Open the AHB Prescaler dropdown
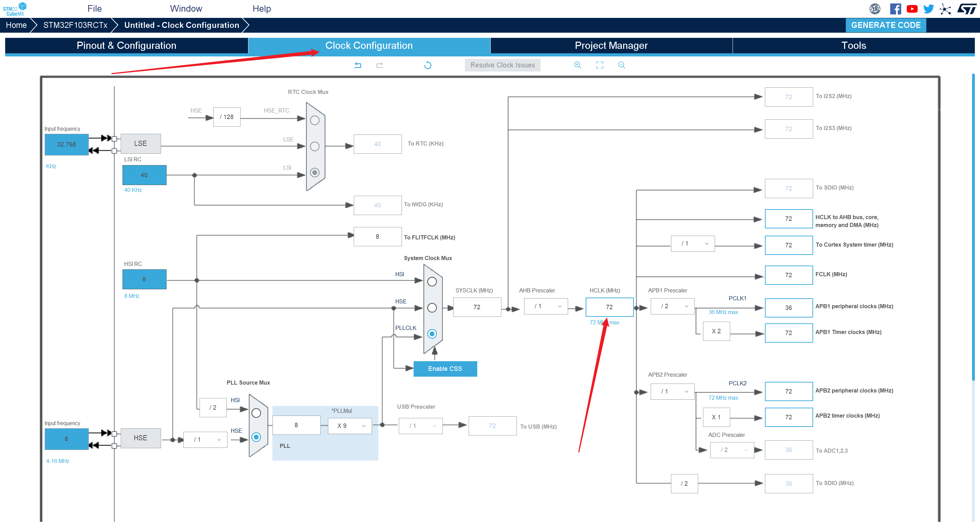The width and height of the screenshot is (980, 527). click(x=545, y=306)
